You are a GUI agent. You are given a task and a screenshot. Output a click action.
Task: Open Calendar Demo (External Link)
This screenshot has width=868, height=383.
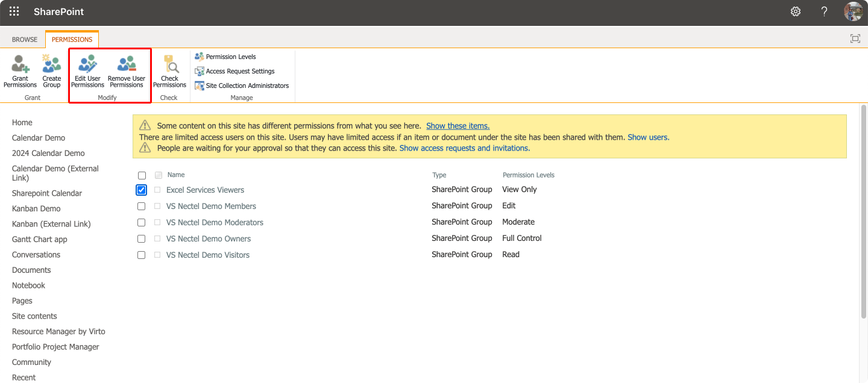click(x=55, y=173)
